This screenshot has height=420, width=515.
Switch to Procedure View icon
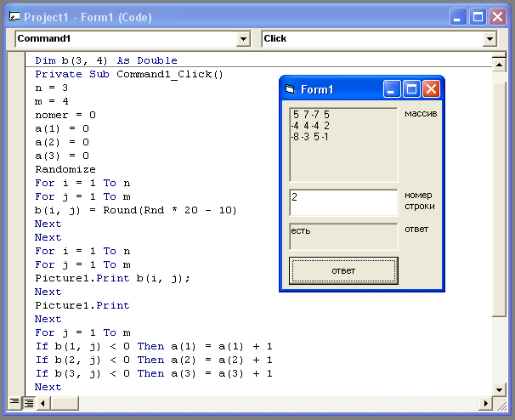14,403
